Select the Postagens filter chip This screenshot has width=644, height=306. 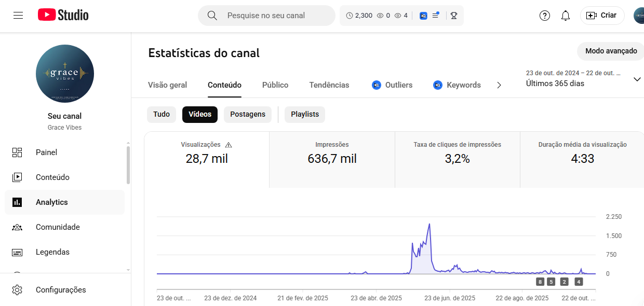point(248,114)
